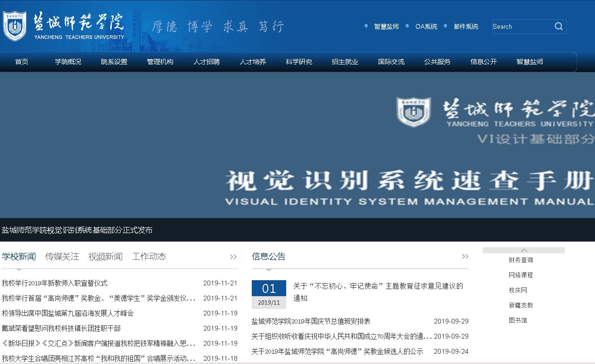
Task: Open the 人才培养 menu
Action: click(x=253, y=62)
